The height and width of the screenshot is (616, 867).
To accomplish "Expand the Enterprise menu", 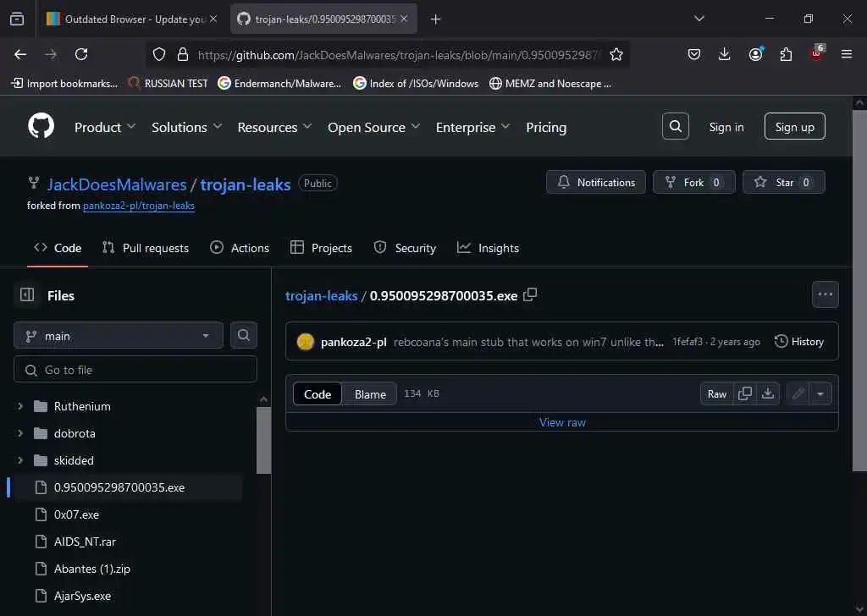I will (472, 127).
